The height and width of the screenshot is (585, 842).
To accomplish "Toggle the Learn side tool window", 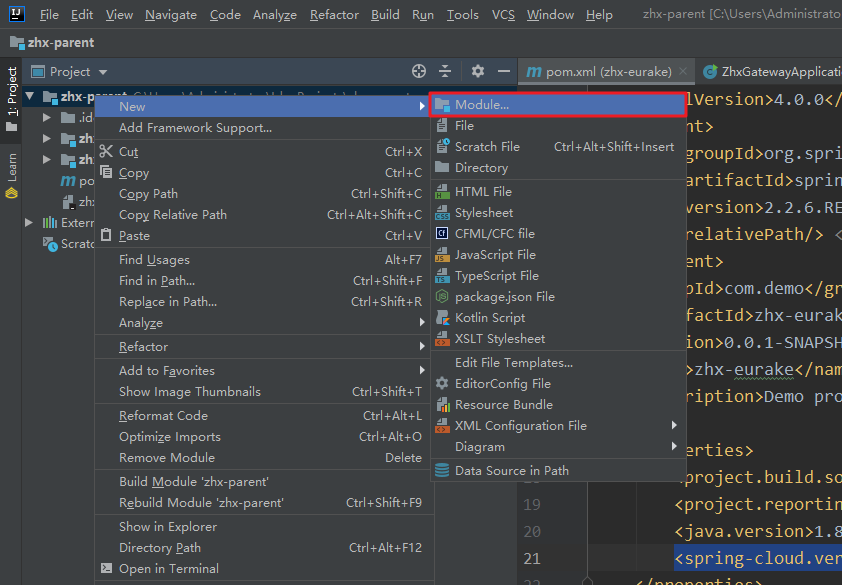I will 11,175.
